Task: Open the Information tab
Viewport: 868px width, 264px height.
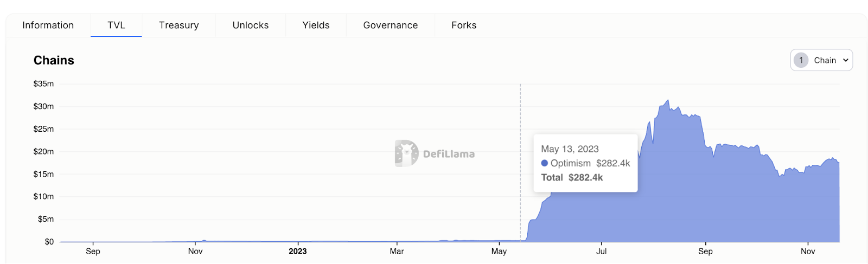Action: pos(48,25)
